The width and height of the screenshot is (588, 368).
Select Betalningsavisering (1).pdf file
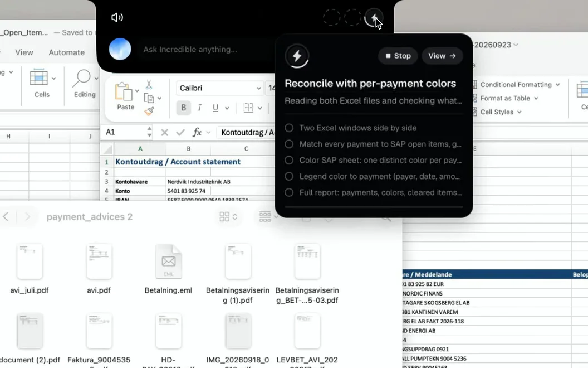coord(238,262)
